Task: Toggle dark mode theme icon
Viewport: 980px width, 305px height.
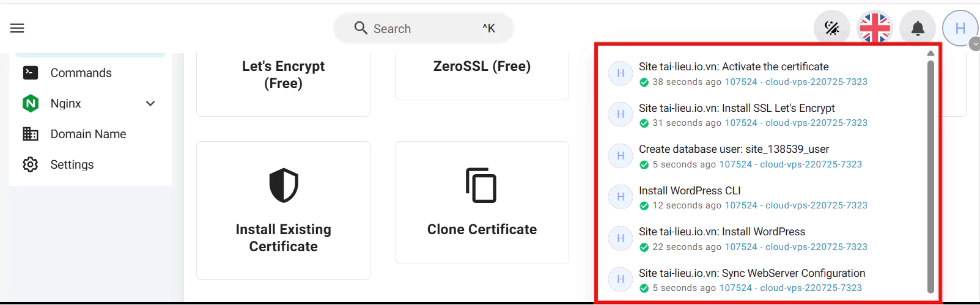Action: tap(831, 28)
